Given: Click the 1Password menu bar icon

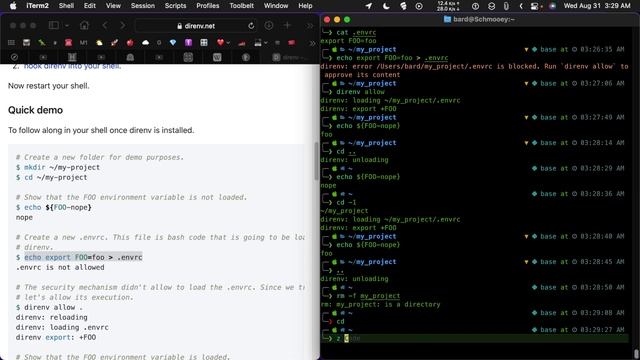Looking at the screenshot, I should (475, 6).
